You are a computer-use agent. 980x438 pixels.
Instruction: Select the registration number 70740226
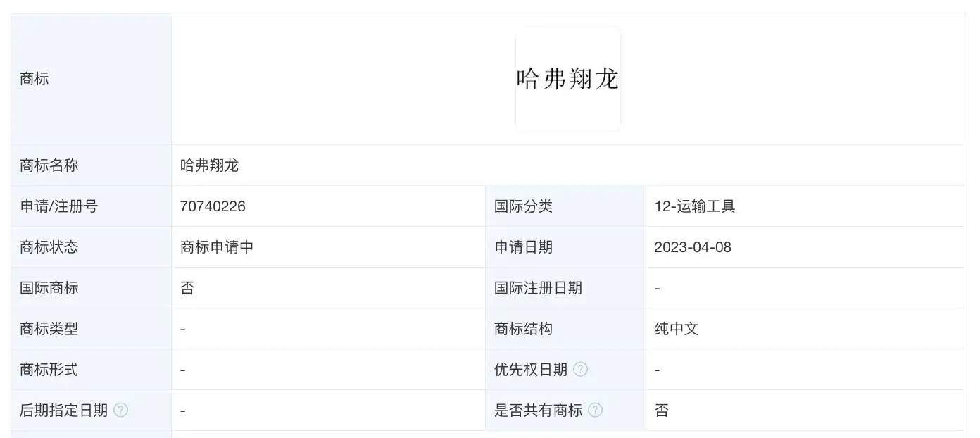click(x=213, y=206)
